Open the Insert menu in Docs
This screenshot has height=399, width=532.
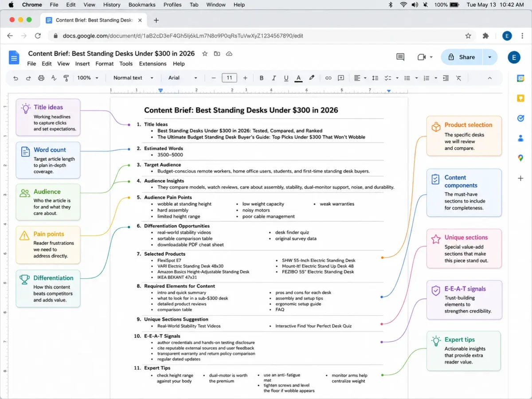click(82, 64)
